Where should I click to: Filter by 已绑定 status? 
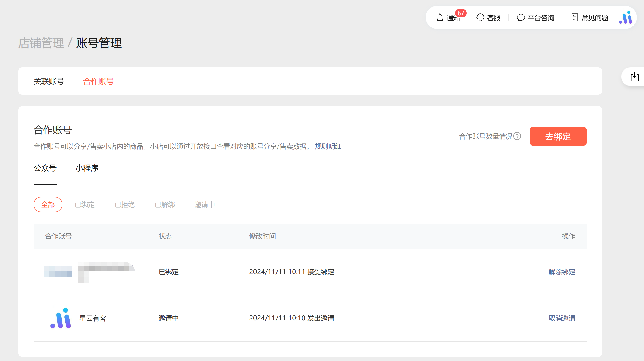pos(85,205)
